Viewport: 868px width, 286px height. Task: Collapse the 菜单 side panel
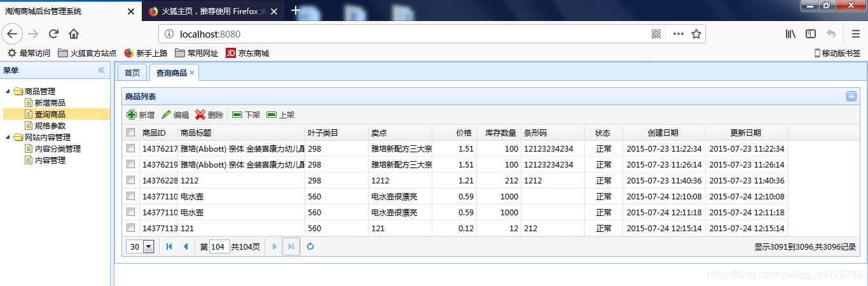tap(101, 70)
